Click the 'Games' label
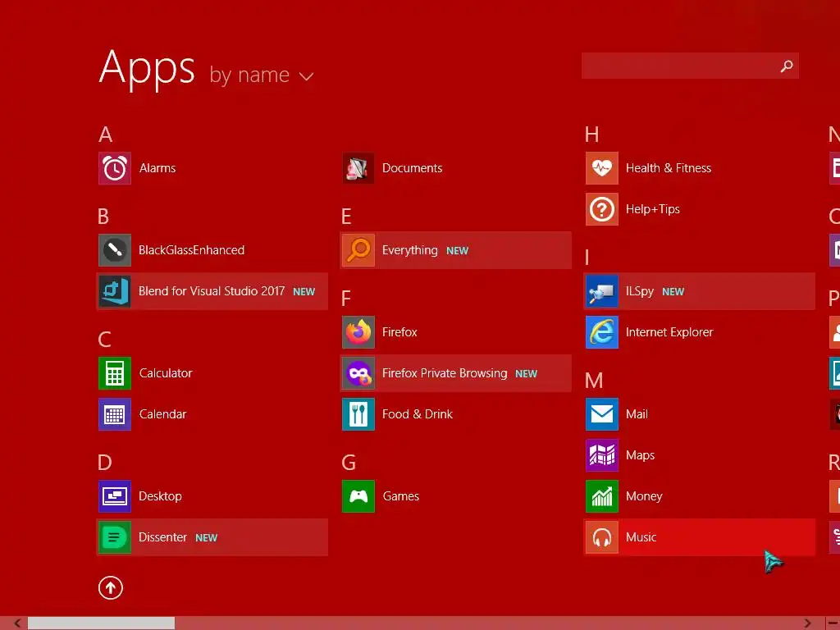This screenshot has height=630, width=840. [x=400, y=496]
